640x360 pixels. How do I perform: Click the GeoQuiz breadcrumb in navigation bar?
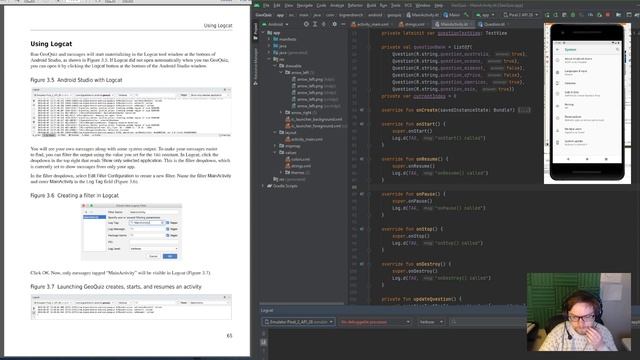[263, 15]
